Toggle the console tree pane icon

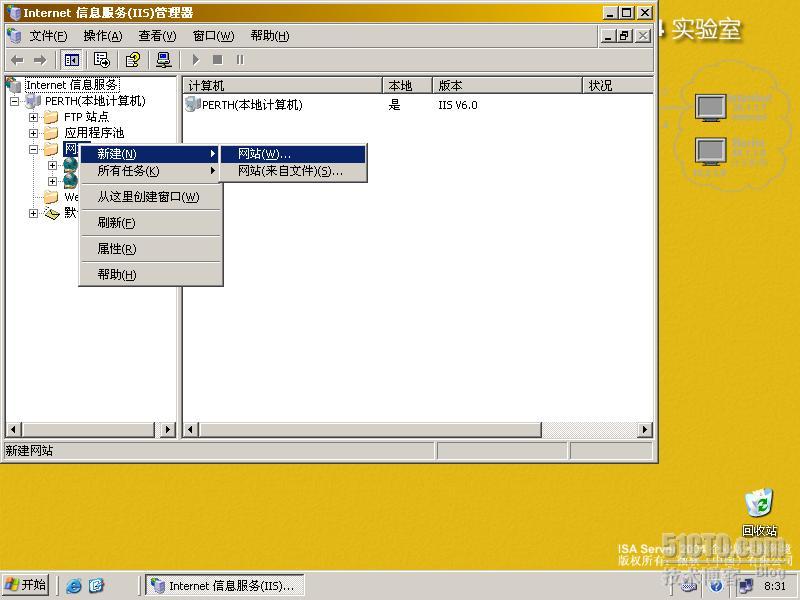click(x=71, y=60)
